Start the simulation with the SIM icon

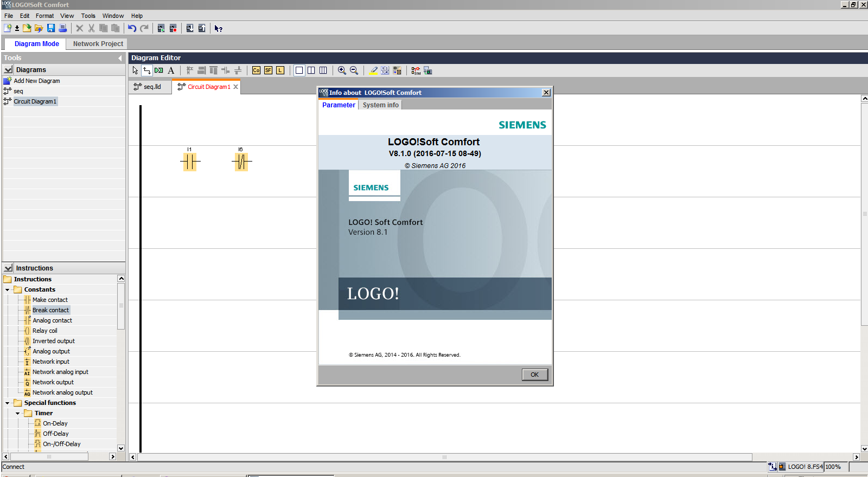pos(416,70)
